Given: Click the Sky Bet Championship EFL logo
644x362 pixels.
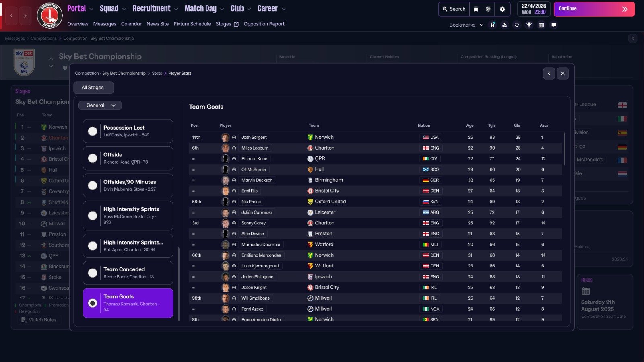Looking at the screenshot, I should [24, 62].
